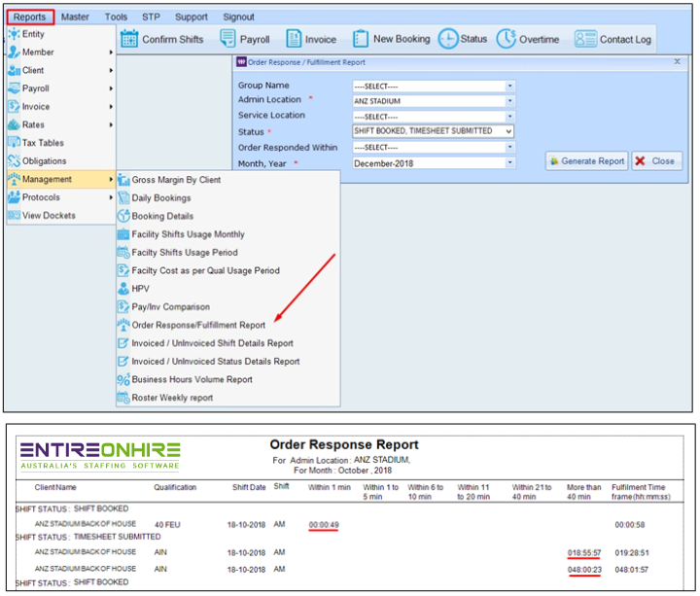Select Facilty Shifts Usage Period entry
This screenshot has height=596, width=700.
pos(185,253)
